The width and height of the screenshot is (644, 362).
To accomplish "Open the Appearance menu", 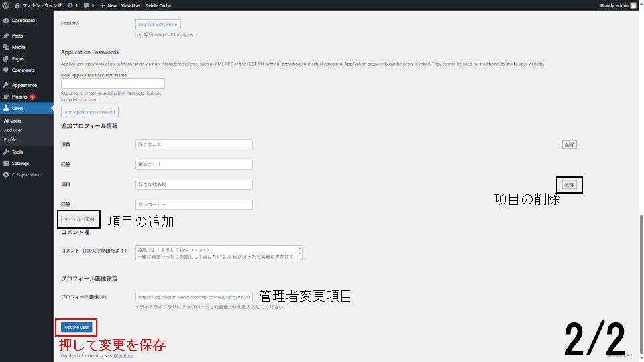I will [x=24, y=85].
